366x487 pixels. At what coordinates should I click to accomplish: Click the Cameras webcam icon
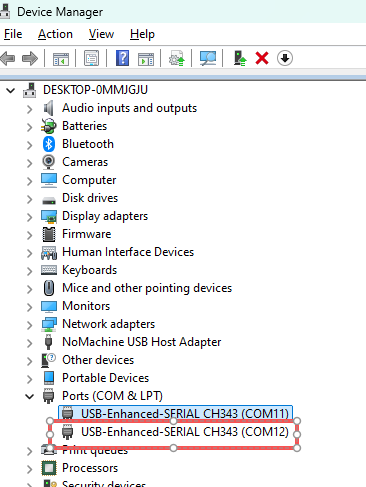pos(49,162)
